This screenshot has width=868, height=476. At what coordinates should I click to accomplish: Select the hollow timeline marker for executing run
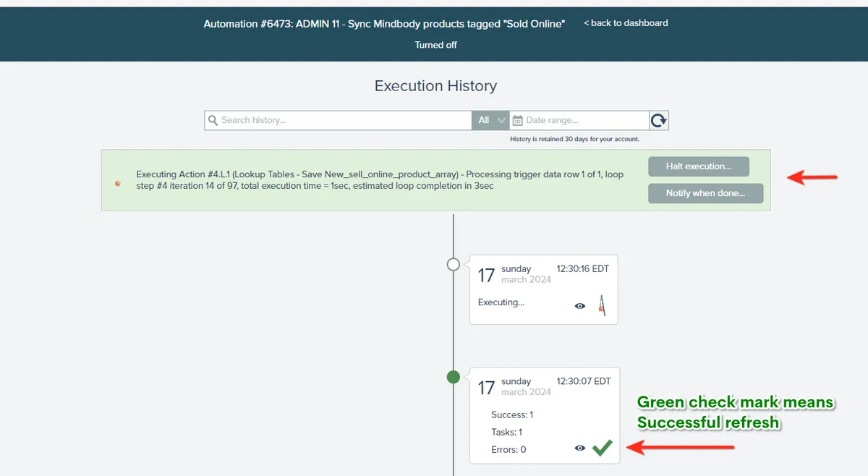pos(454,264)
